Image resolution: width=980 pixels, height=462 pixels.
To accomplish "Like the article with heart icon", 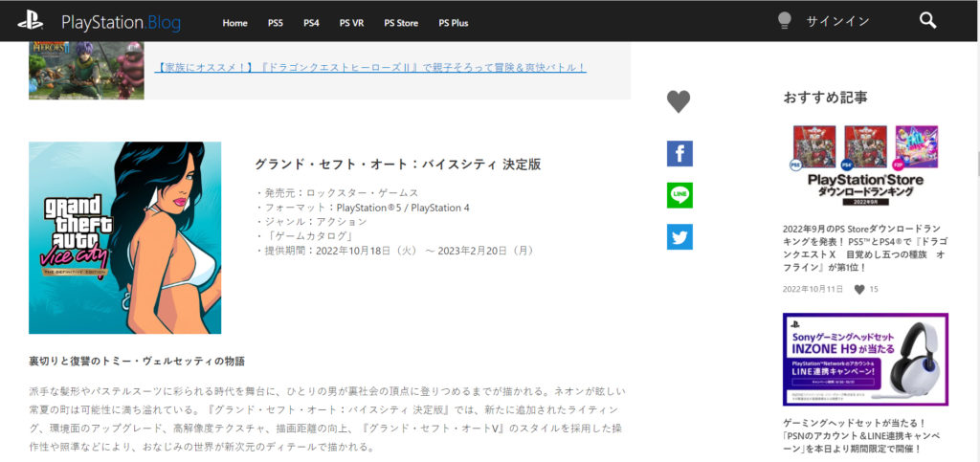I will [679, 101].
